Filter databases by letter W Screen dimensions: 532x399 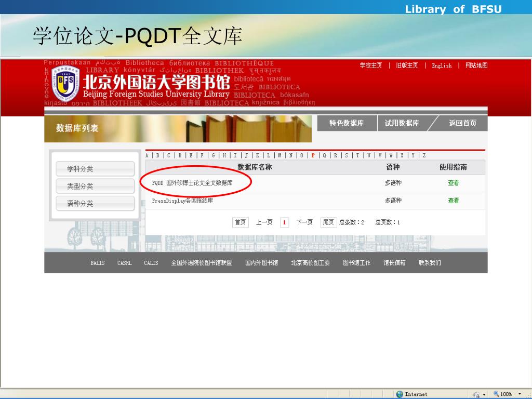point(391,155)
